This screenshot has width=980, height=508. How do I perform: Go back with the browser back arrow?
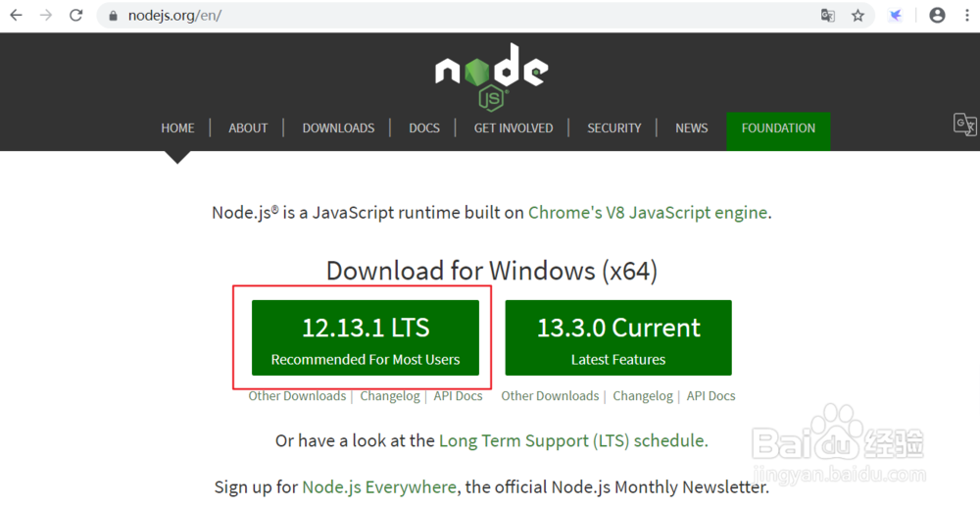click(x=17, y=15)
